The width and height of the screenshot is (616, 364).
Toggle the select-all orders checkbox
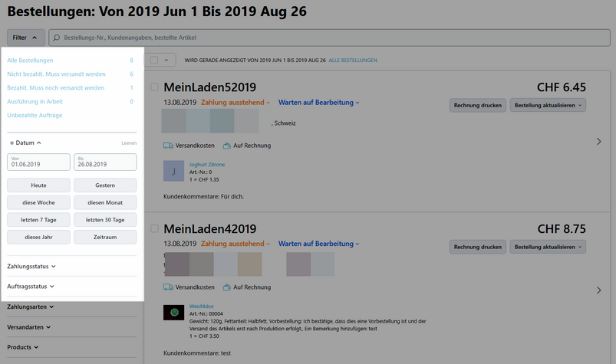point(155,60)
